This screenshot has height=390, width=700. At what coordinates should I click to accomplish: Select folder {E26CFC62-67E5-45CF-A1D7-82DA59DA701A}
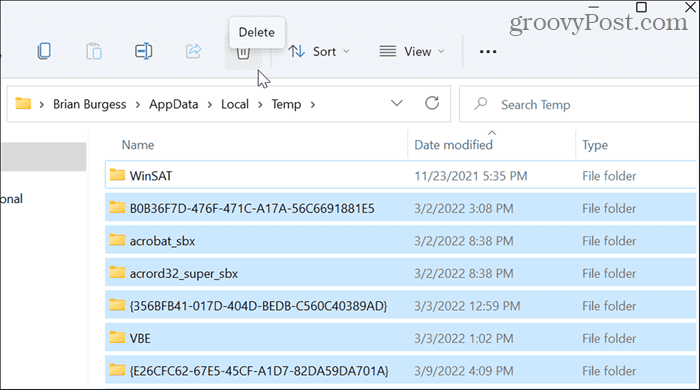(x=400, y=370)
